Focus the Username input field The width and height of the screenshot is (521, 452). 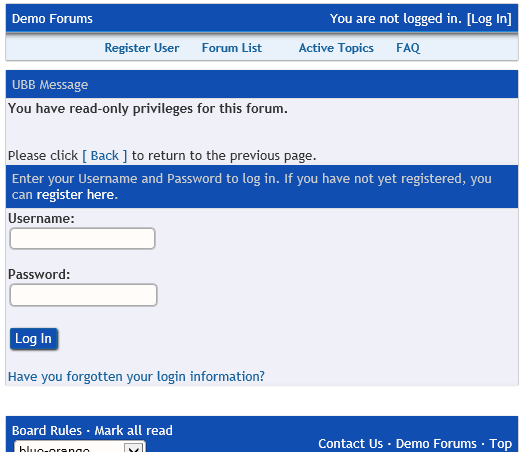click(82, 238)
